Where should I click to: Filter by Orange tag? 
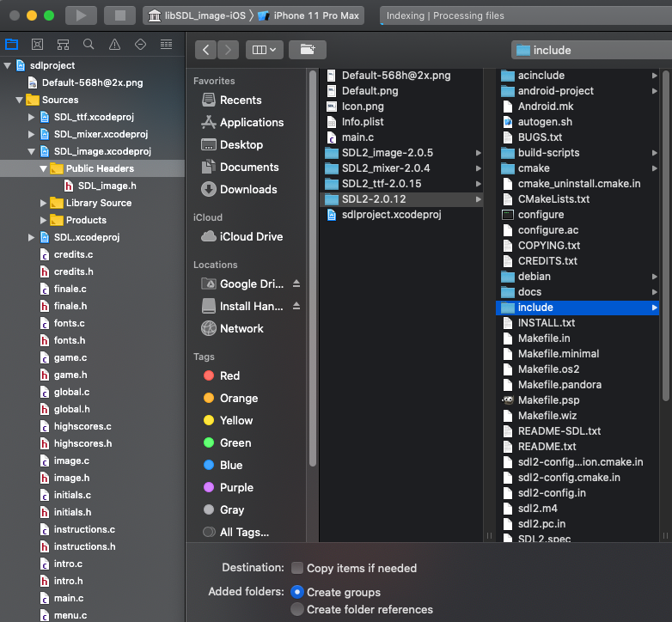point(230,398)
